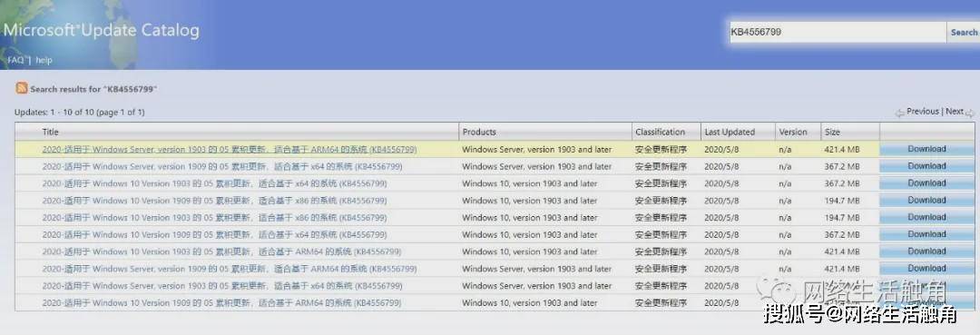Sort results by the Classification column header
Viewport: 980px width, 335px height.
(x=660, y=132)
